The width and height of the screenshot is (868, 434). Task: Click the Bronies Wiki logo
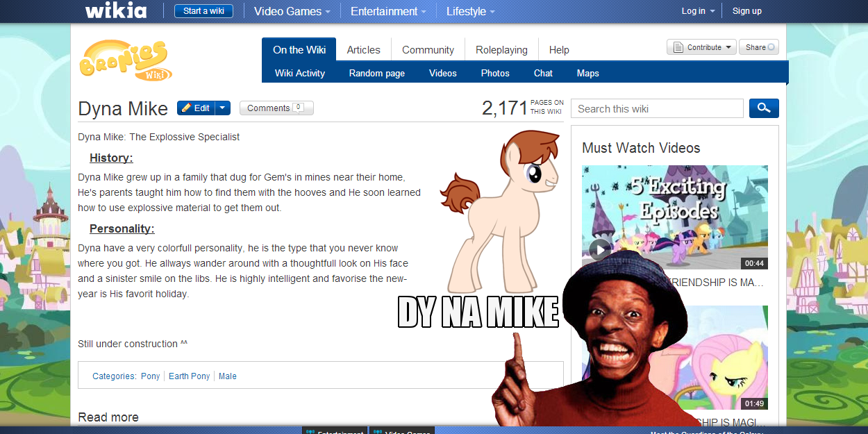pyautogui.click(x=126, y=60)
